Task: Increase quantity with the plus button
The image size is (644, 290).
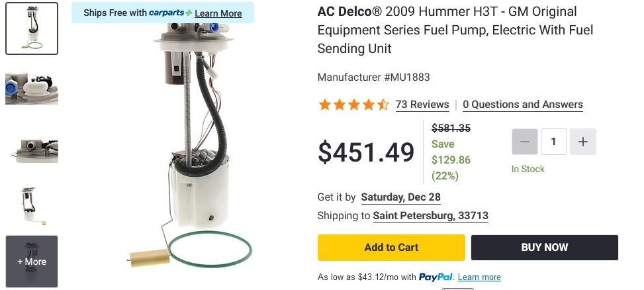Action: tap(583, 142)
